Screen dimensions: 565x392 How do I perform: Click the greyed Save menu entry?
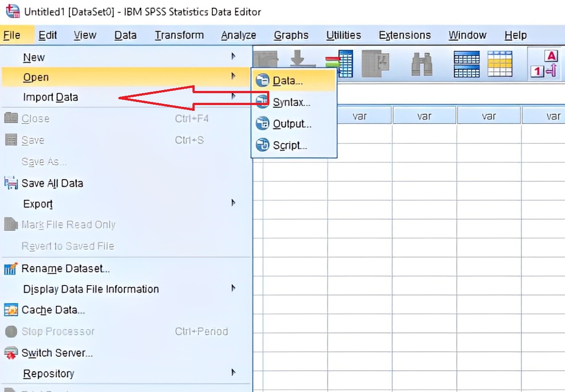click(x=126, y=140)
